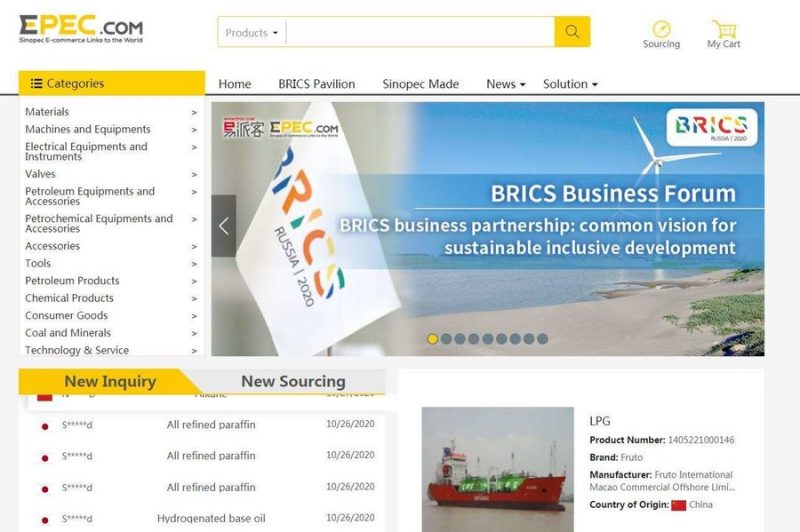Select the first carousel indicator dot

pyautogui.click(x=433, y=339)
